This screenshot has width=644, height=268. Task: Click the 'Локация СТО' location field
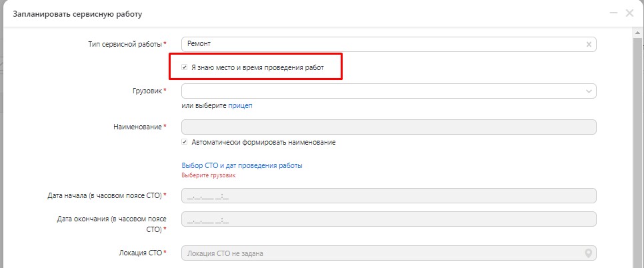[x=380, y=253]
